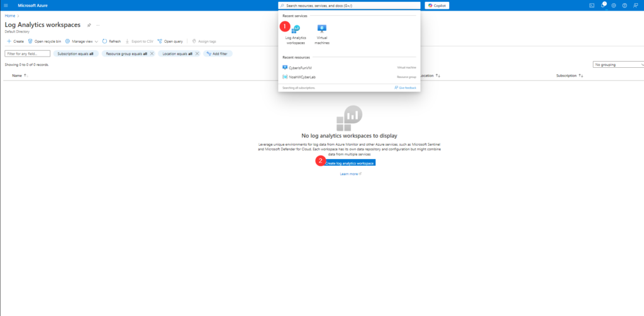This screenshot has width=644, height=316.
Task: Click Assign tags
Action: (204, 41)
